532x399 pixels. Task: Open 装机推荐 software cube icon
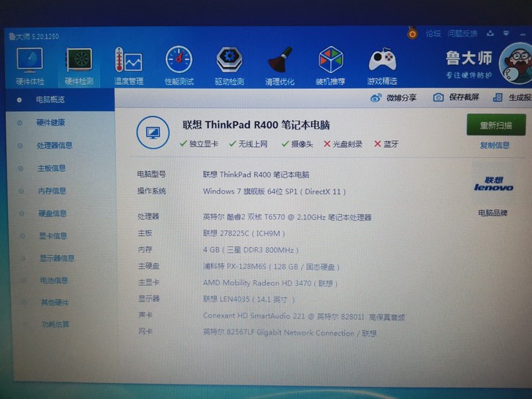[330, 66]
